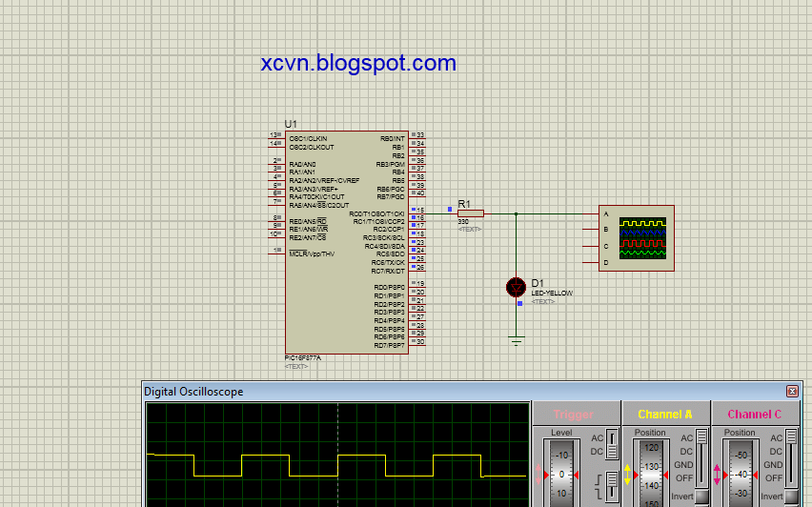Click oscilloscope terminal A on schematic
Screen dimensions: 812x507
[591, 213]
